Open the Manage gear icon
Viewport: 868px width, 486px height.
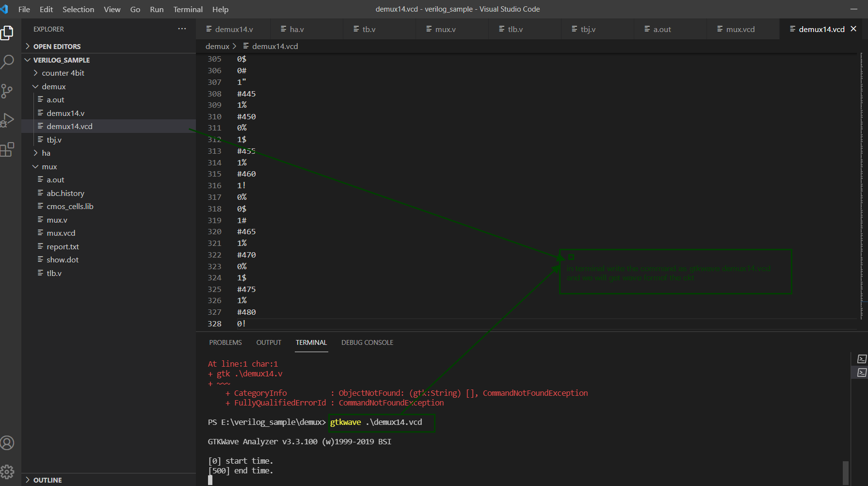pyautogui.click(x=7, y=471)
